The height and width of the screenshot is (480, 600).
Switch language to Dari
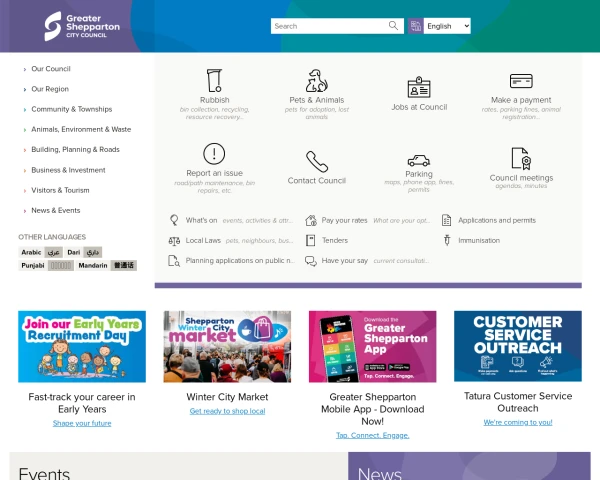click(83, 252)
